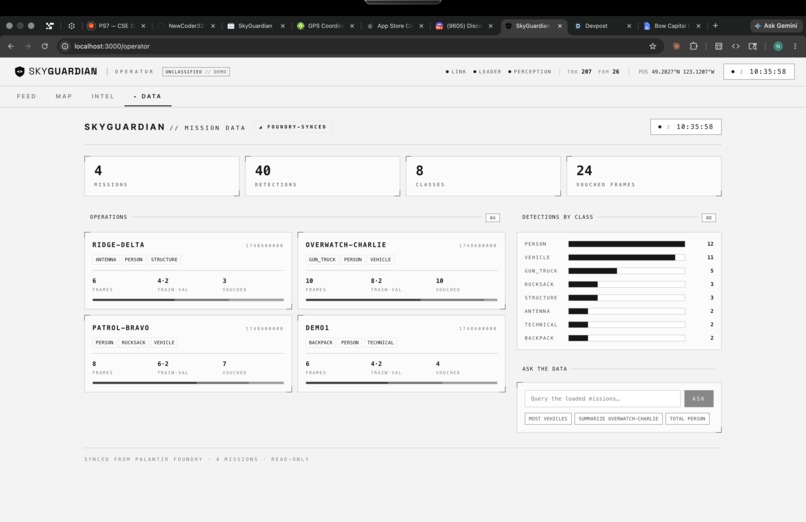Click the 8 CLASSES stat card

[x=483, y=176]
